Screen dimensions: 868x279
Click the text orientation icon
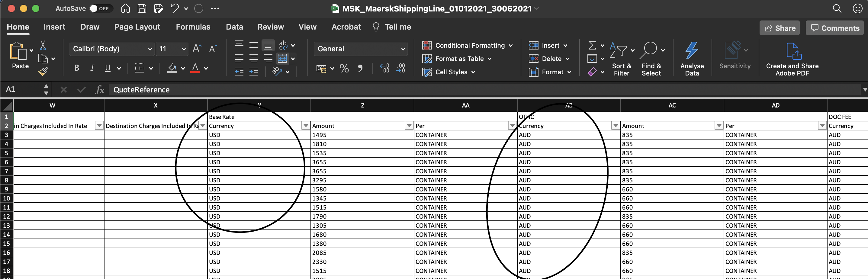pos(277,72)
